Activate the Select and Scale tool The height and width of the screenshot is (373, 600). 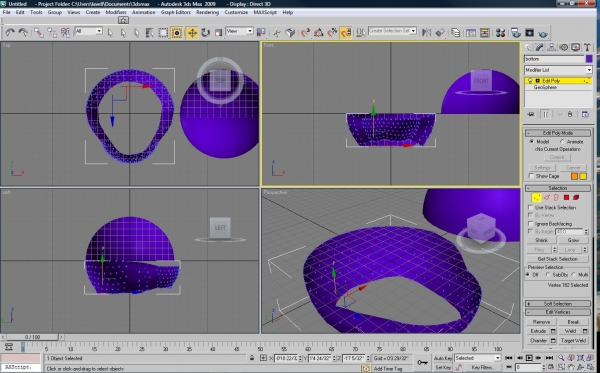[x=218, y=33]
